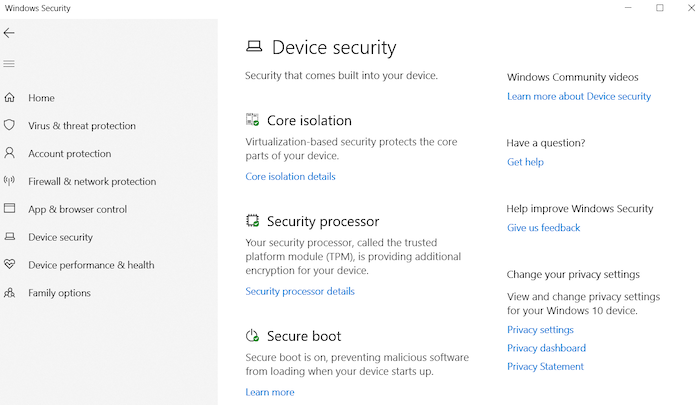Click the Get help link
Screen dimensions: 700x405
pyautogui.click(x=525, y=162)
